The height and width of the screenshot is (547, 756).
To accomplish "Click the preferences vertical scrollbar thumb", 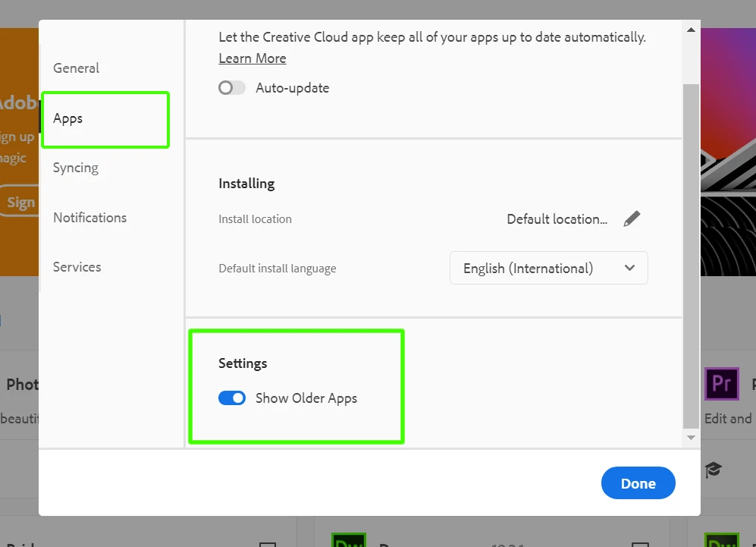I will pyautogui.click(x=691, y=256).
